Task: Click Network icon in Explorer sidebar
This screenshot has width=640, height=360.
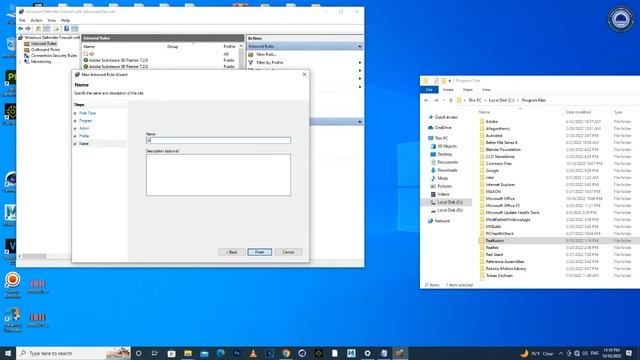Action: [431, 221]
